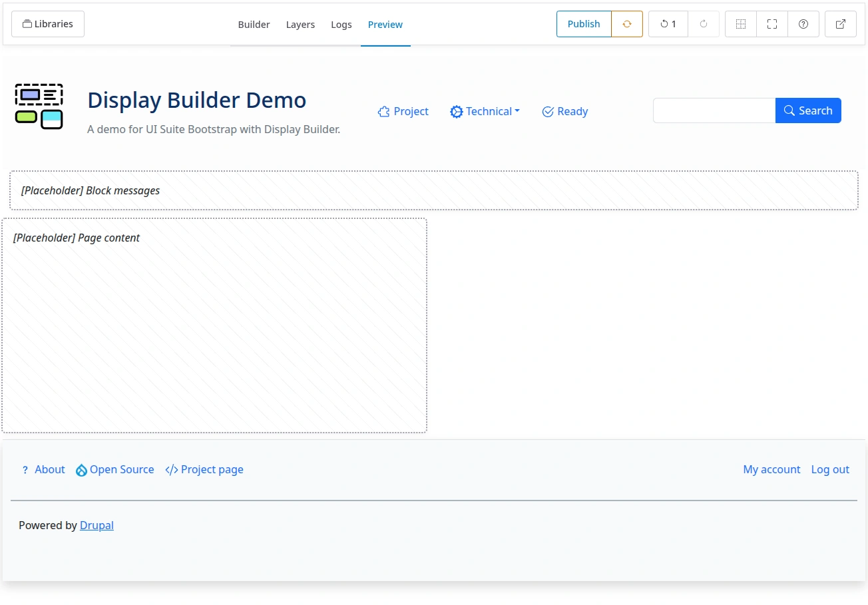Open the help question mark icon
Screen dimensions: 868x605
click(x=803, y=24)
